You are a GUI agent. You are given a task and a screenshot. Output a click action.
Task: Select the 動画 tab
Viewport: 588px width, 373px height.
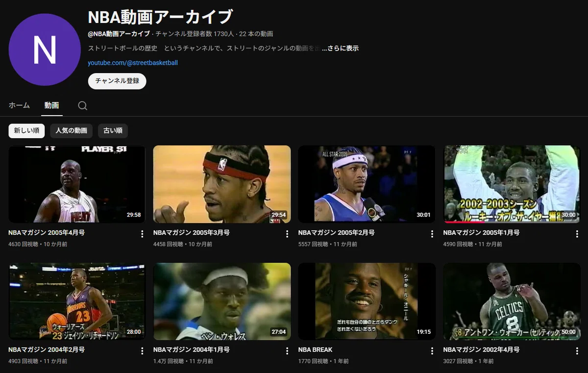point(51,105)
